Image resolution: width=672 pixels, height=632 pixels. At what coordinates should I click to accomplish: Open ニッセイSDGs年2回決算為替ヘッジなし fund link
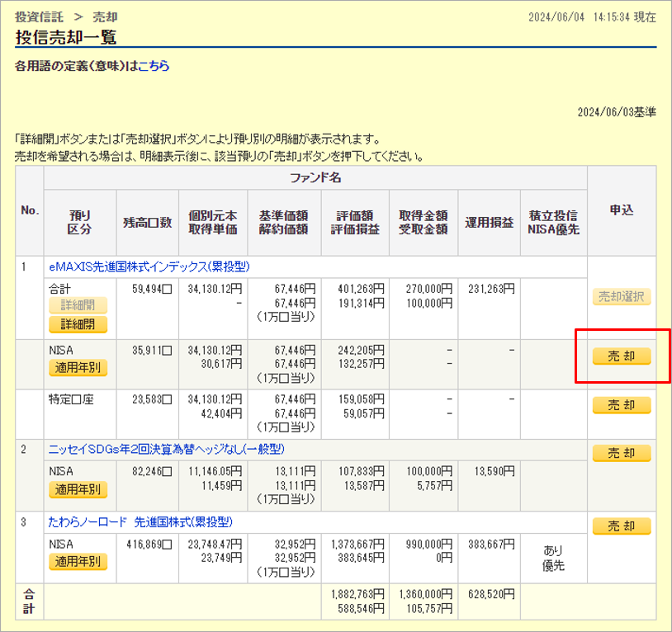(166, 449)
